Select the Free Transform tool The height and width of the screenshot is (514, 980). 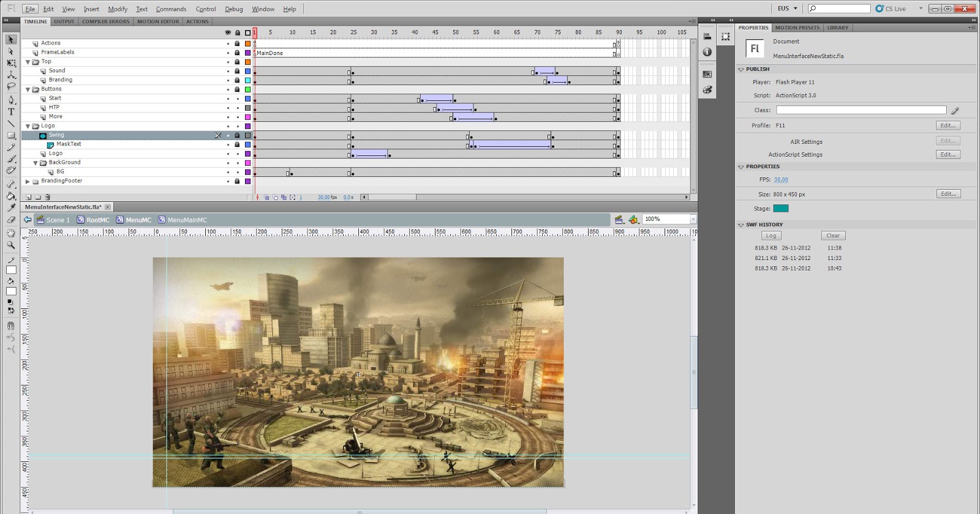coord(11,63)
